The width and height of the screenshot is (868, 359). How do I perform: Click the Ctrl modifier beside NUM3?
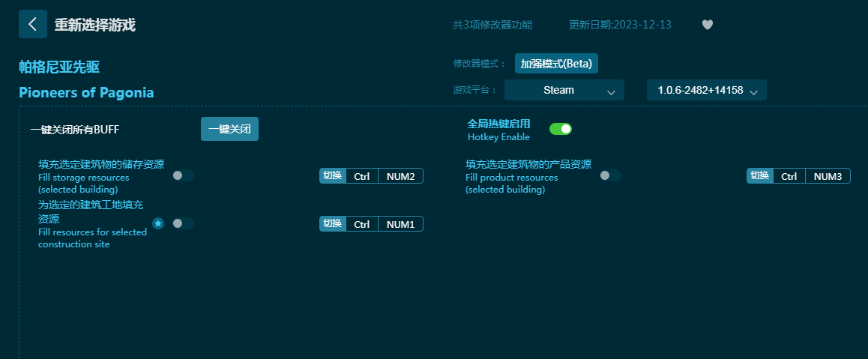coord(789,176)
